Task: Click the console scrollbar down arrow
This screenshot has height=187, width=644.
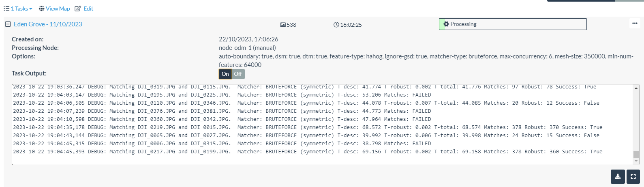Action: coord(636,161)
